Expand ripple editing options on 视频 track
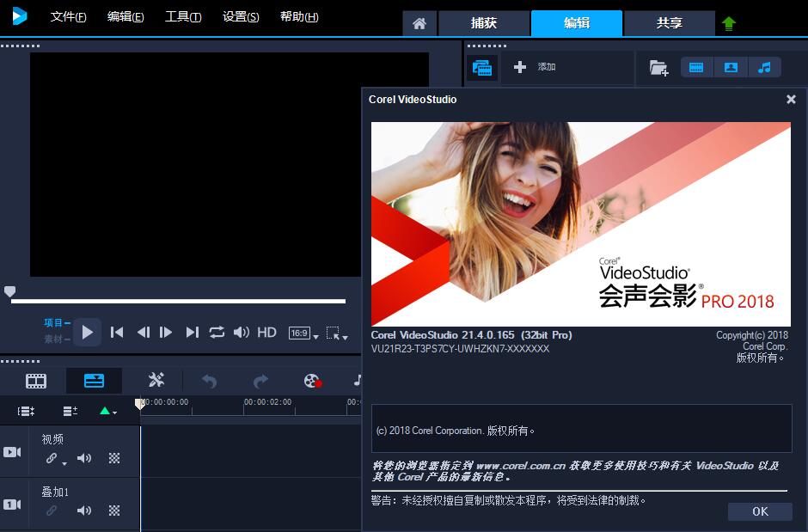808x532 pixels. coord(64,463)
